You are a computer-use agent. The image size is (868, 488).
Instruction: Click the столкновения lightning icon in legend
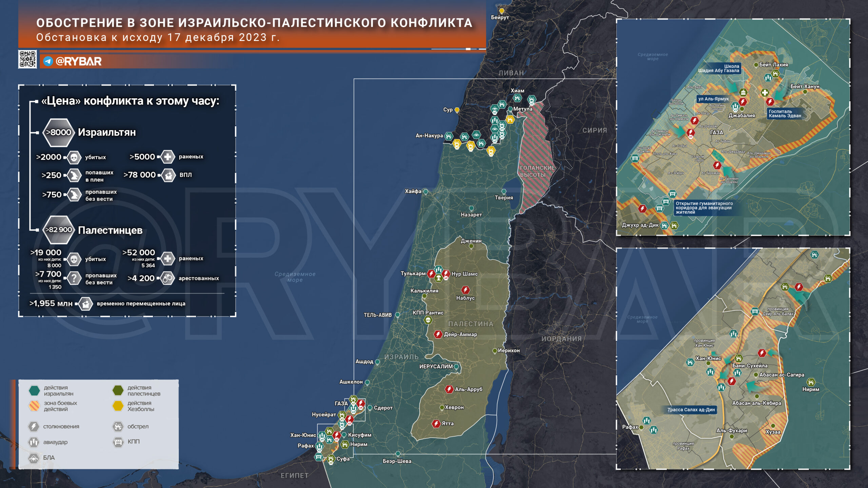pyautogui.click(x=34, y=426)
